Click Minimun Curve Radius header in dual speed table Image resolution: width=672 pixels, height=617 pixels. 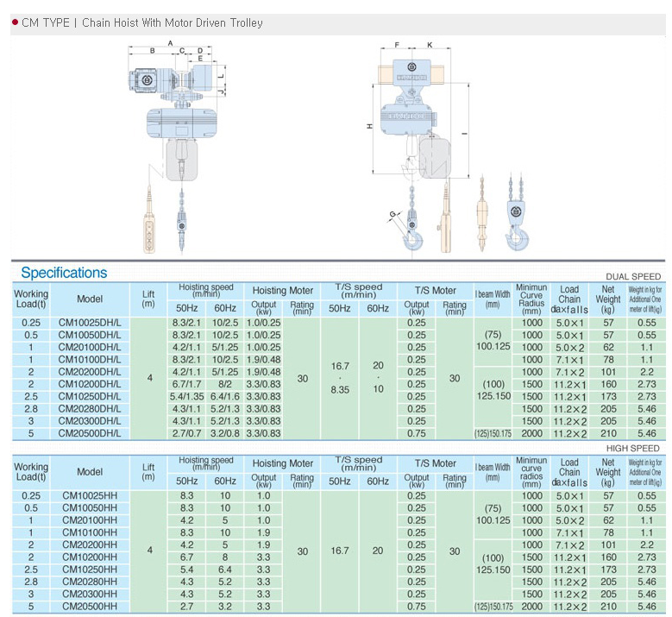coord(531,299)
